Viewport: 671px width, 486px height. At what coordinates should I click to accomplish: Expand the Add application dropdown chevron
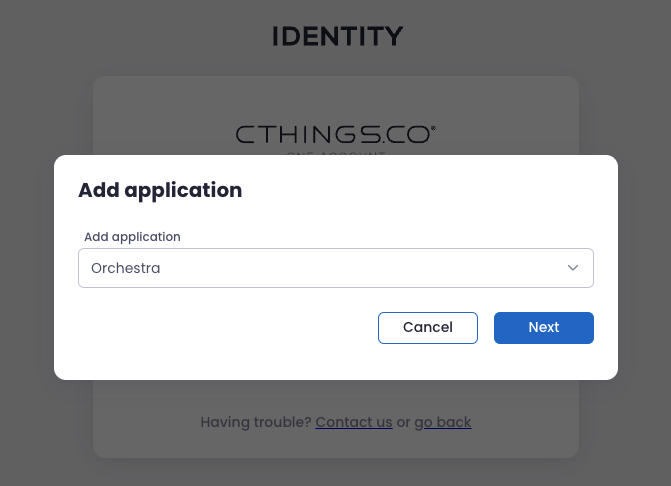[x=573, y=268]
